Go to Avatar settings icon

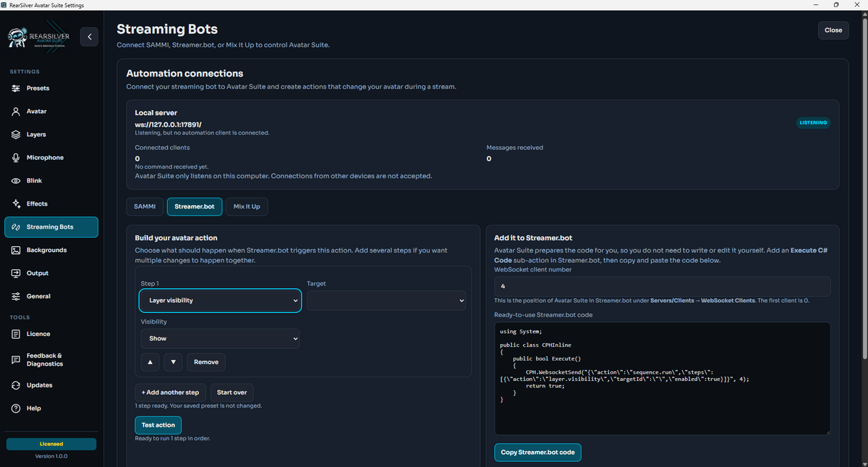pos(16,112)
